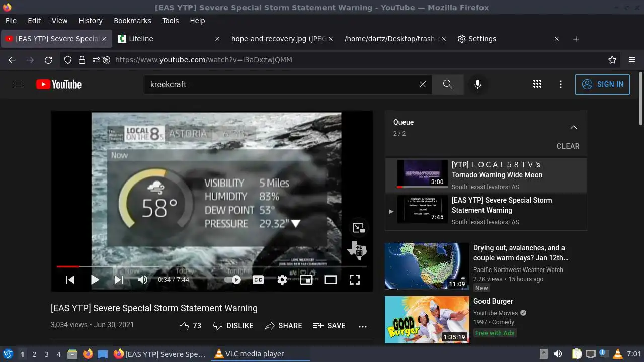Open the Pacific Northwest Weather Watch channel
This screenshot has width=644, height=362.
[518, 270]
